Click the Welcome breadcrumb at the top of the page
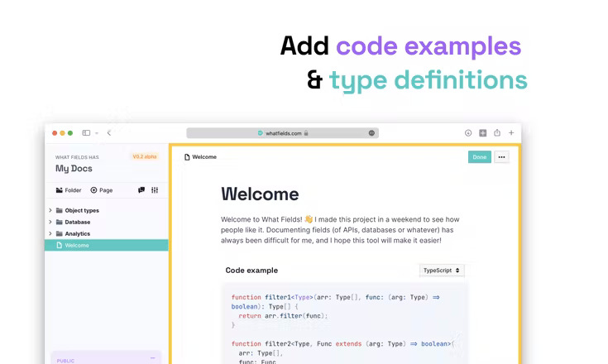Image resolution: width=608 pixels, height=364 pixels. click(x=200, y=157)
